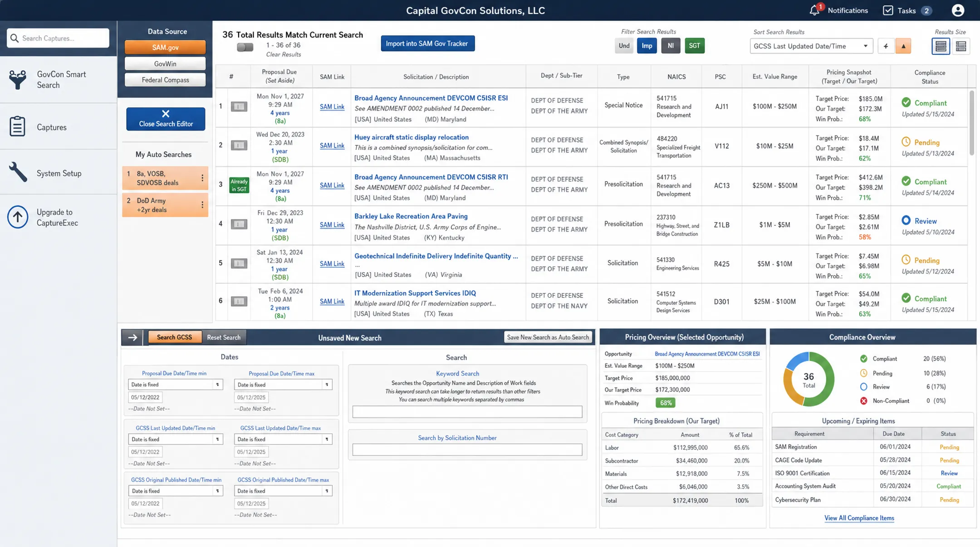Open GCSS Last Updated max type dropdown
Image resolution: width=980 pixels, height=547 pixels.
[x=283, y=439]
